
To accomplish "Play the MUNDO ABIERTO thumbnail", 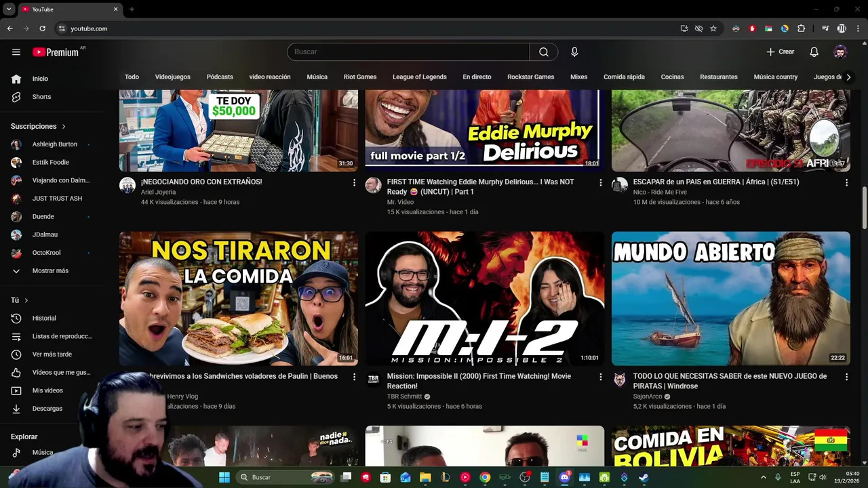I will (731, 299).
